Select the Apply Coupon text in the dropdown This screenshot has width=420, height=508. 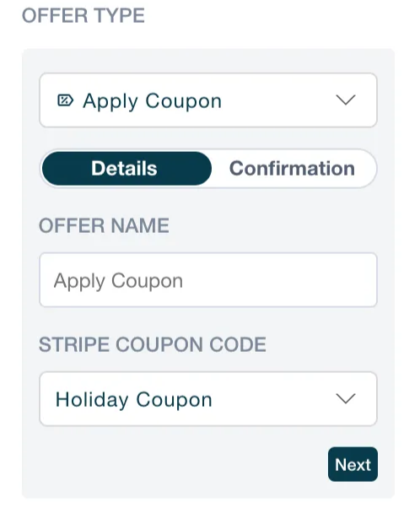(152, 101)
